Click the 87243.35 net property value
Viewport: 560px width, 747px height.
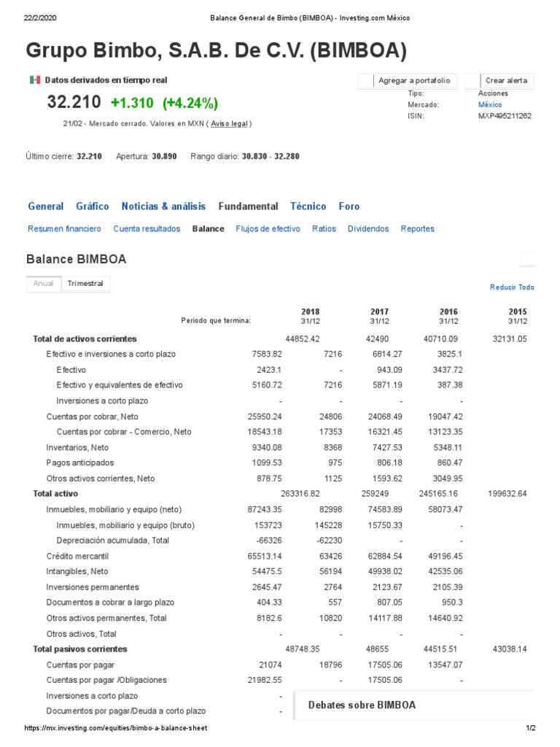tap(264, 509)
